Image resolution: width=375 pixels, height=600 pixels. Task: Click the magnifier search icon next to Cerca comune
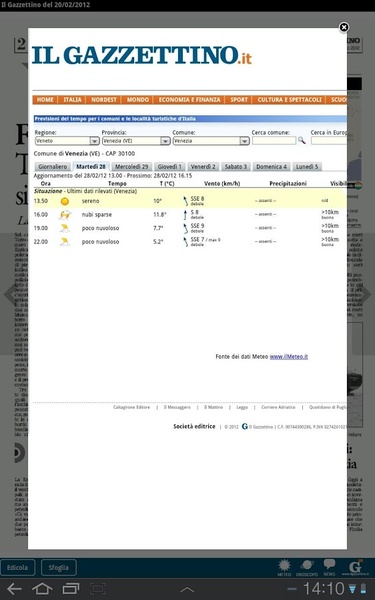click(302, 140)
